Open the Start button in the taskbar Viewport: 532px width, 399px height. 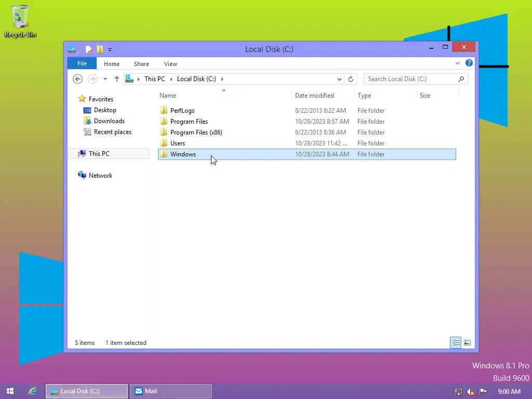[10, 391]
